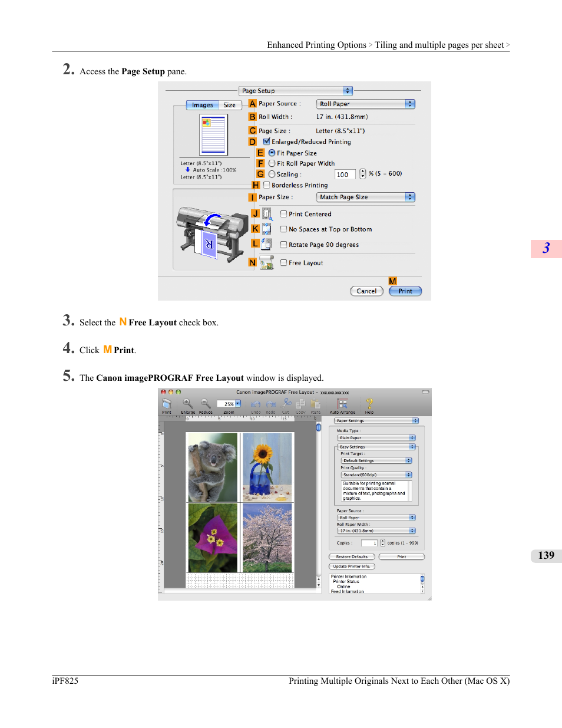Image resolution: width=562 pixels, height=728 pixels.
Task: Uncheck Enlarged/Reduced Printing checkbox
Action: [266, 141]
